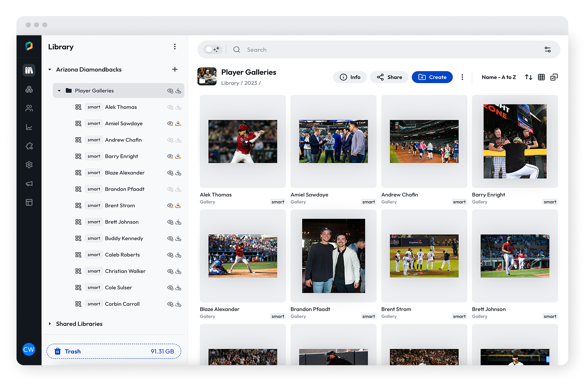Viewport: 588px width, 385px height.
Task: Reverse sort order with arrows icon
Action: point(528,77)
